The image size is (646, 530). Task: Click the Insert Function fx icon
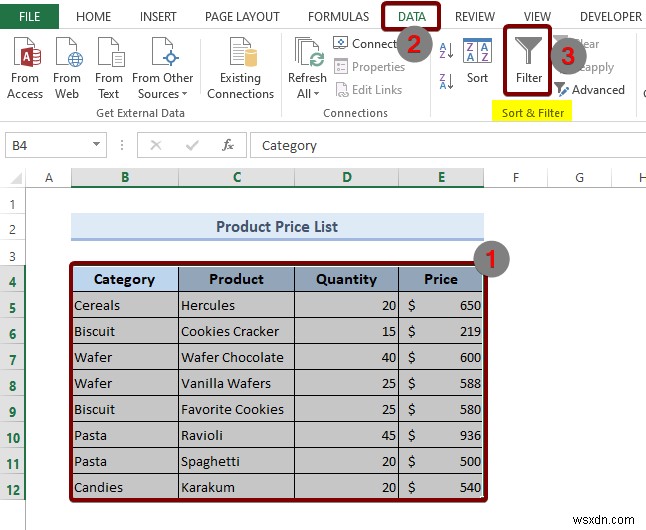(x=227, y=145)
